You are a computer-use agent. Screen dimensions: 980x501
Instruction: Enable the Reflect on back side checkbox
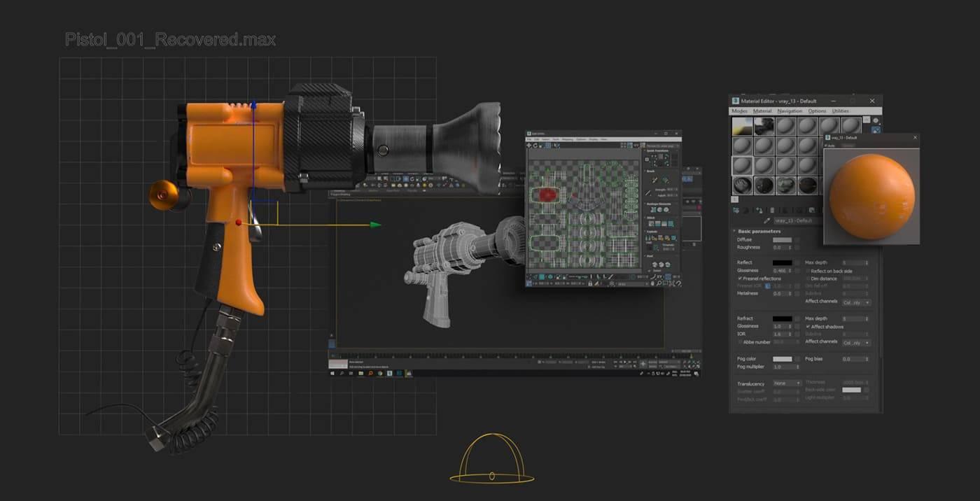click(808, 271)
